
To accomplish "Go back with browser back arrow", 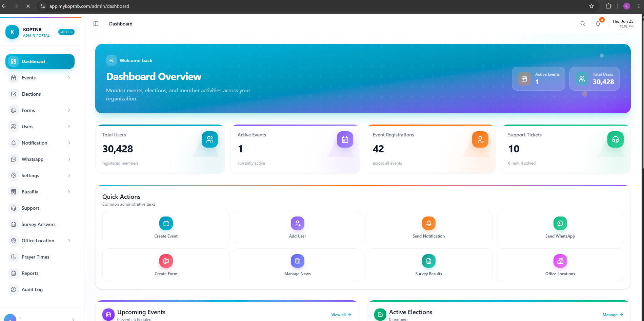I will click(x=4, y=6).
